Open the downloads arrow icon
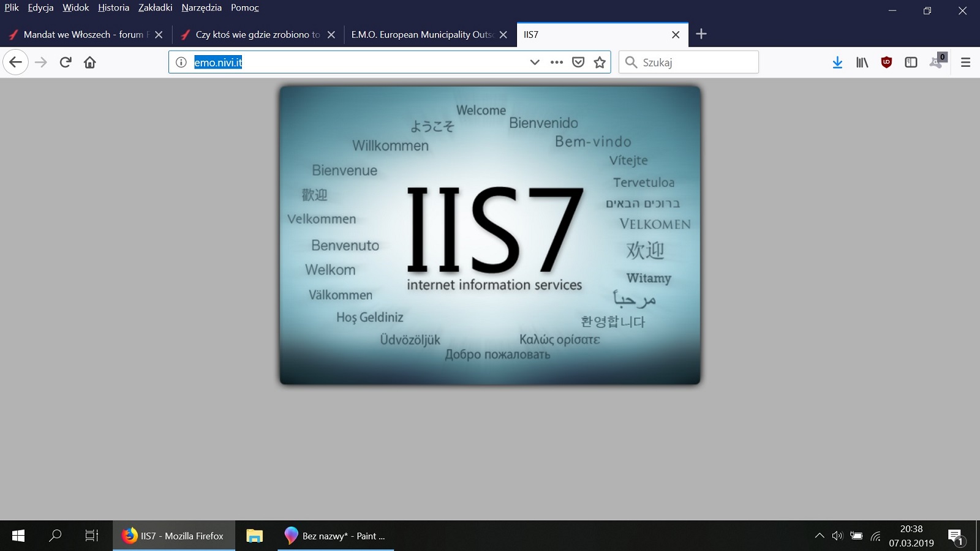Viewport: 980px width, 551px height. pyautogui.click(x=837, y=62)
